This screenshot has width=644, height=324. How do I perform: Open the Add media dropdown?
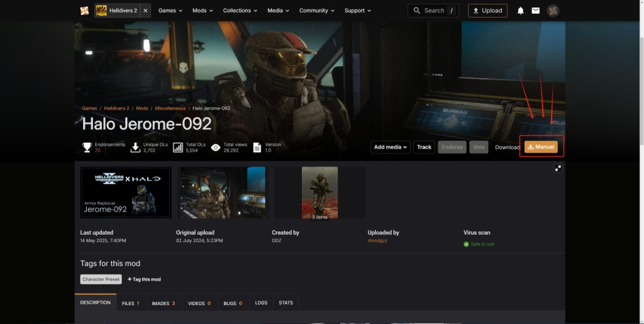(390, 147)
